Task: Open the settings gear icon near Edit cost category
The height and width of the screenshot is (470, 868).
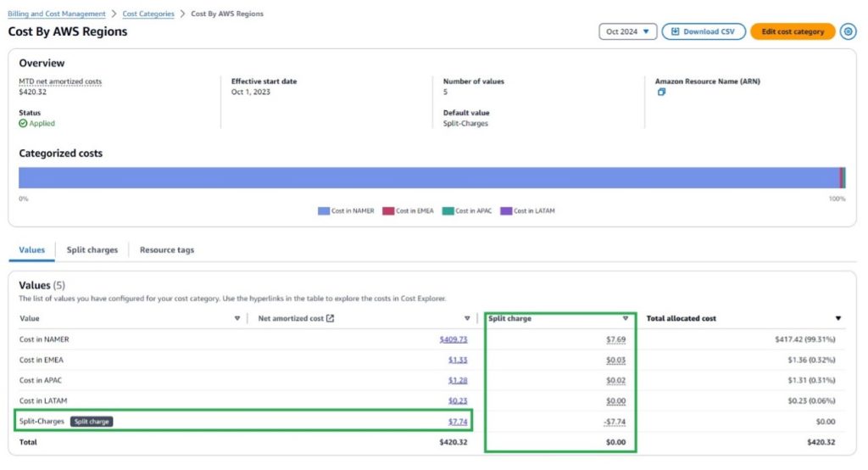Action: [x=848, y=31]
